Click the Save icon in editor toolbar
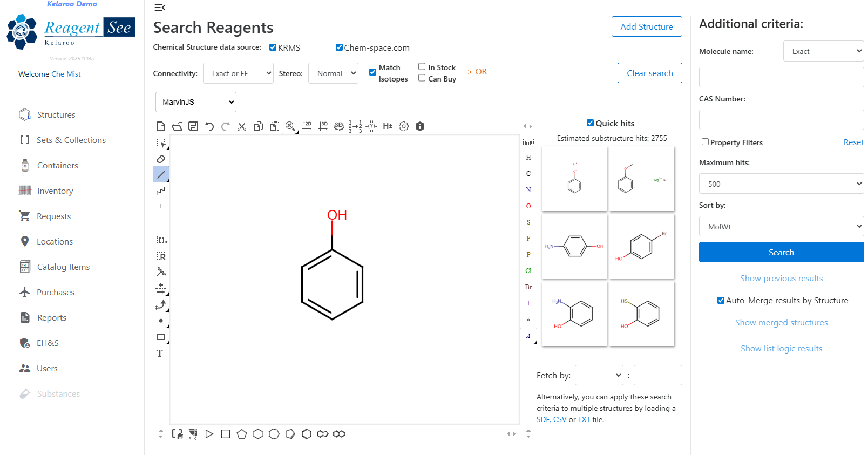This screenshot has width=868, height=455. coord(193,126)
